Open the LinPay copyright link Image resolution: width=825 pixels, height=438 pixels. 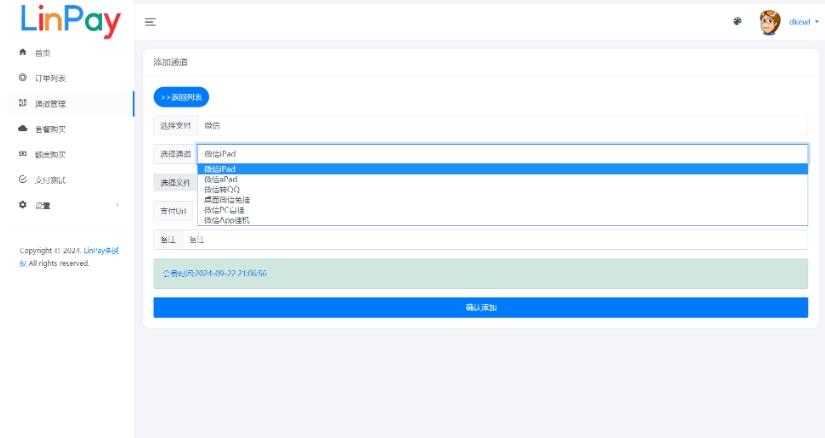point(101,251)
